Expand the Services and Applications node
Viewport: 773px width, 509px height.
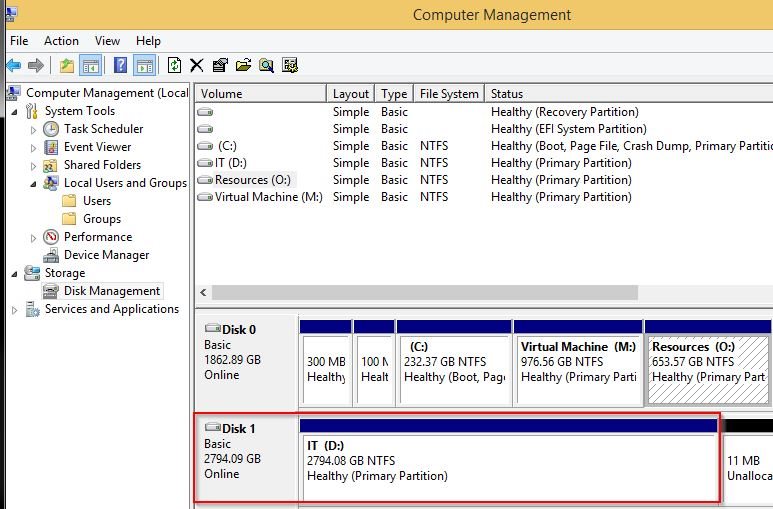pyautogui.click(x=14, y=310)
